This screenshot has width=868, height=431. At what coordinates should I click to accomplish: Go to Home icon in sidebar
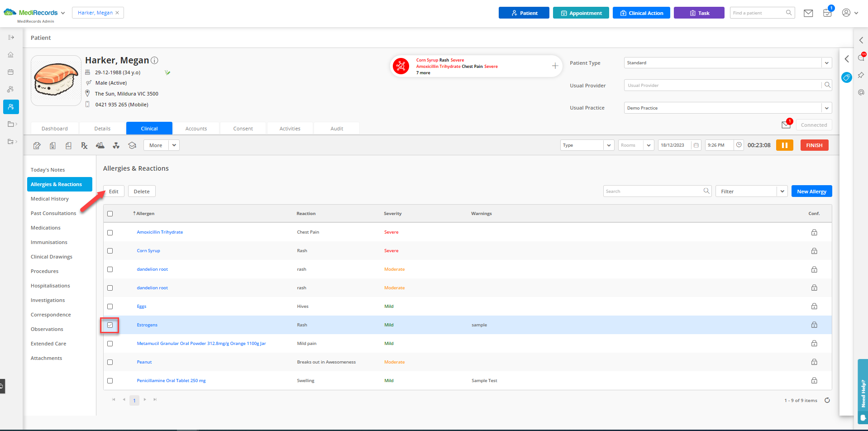click(x=11, y=55)
